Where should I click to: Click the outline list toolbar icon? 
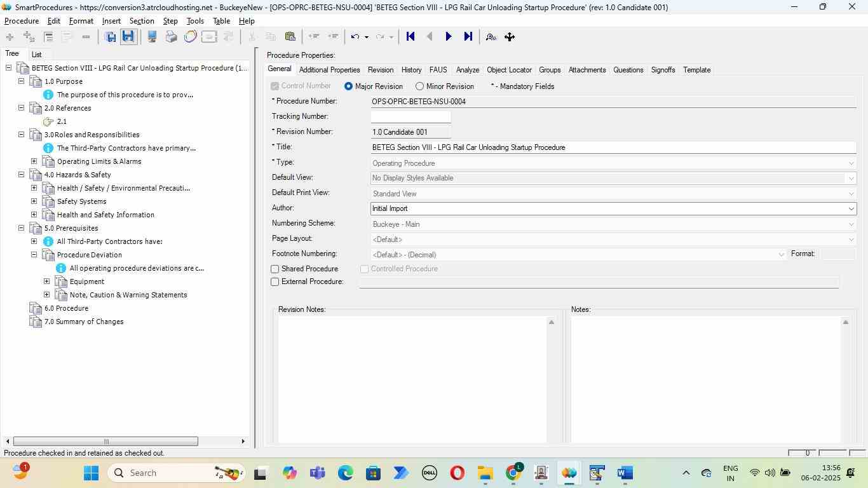click(48, 37)
